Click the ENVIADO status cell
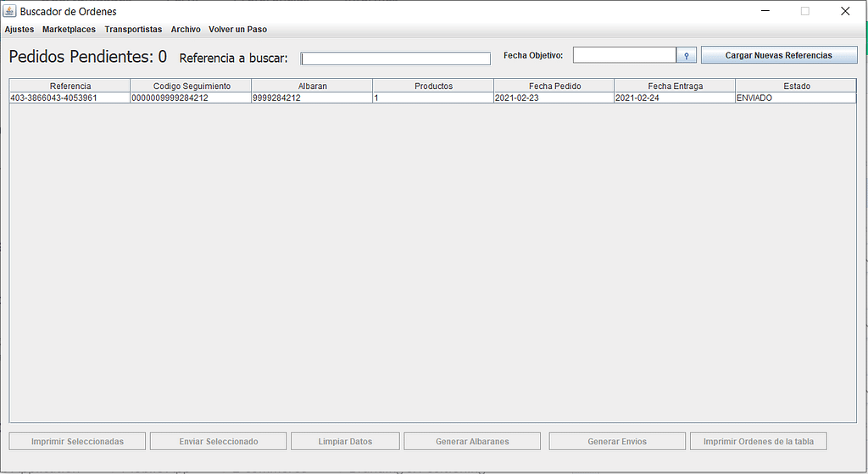The width and height of the screenshot is (868, 474). tap(796, 98)
